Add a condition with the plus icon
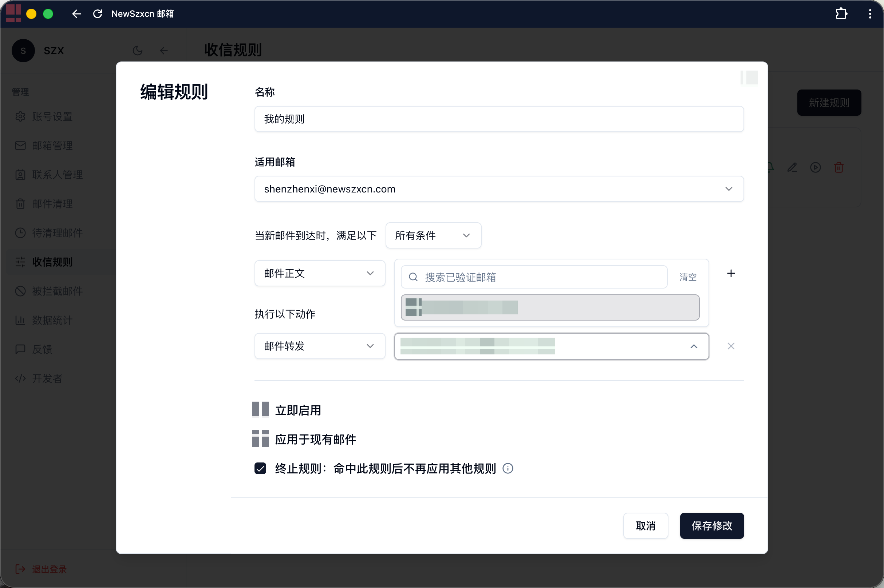The height and width of the screenshot is (588, 884). point(731,273)
